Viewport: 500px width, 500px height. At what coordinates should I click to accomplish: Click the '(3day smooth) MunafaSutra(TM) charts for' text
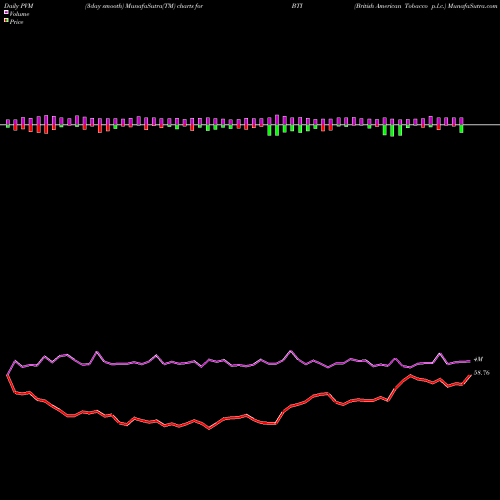click(144, 6)
